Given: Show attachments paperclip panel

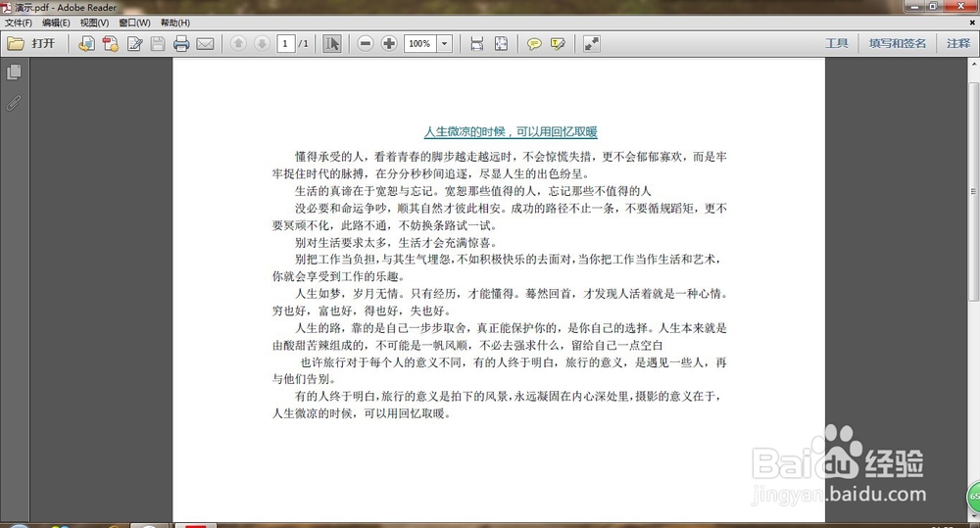Looking at the screenshot, I should (x=14, y=103).
